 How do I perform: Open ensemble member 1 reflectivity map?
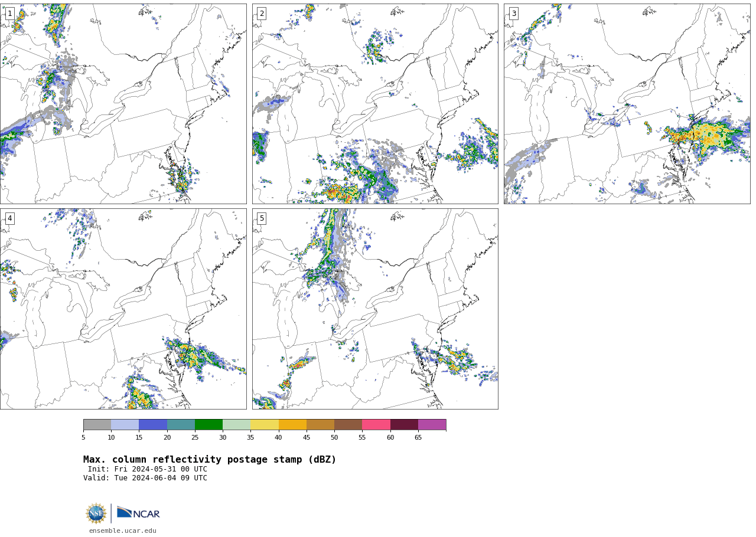click(123, 104)
